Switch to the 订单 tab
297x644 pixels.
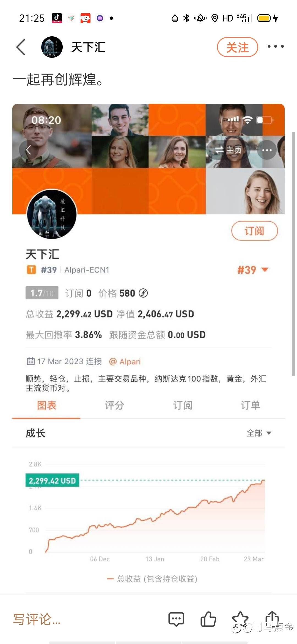(251, 405)
